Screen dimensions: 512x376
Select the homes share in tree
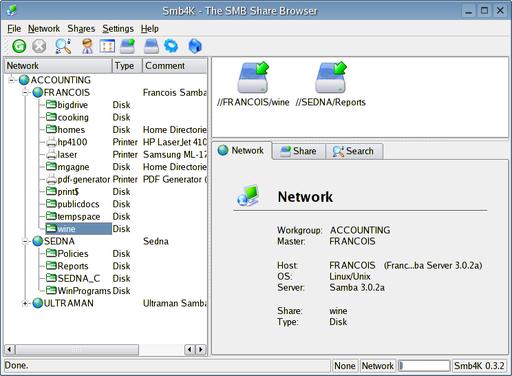click(x=71, y=130)
